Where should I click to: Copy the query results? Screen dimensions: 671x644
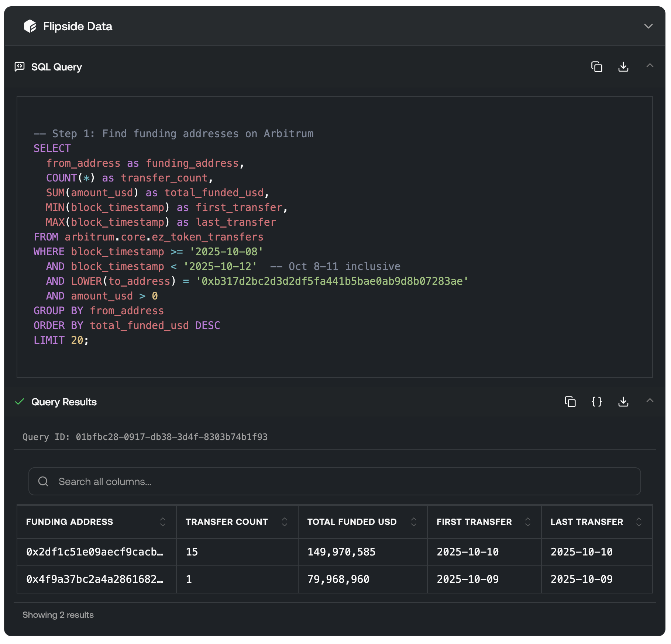(570, 402)
